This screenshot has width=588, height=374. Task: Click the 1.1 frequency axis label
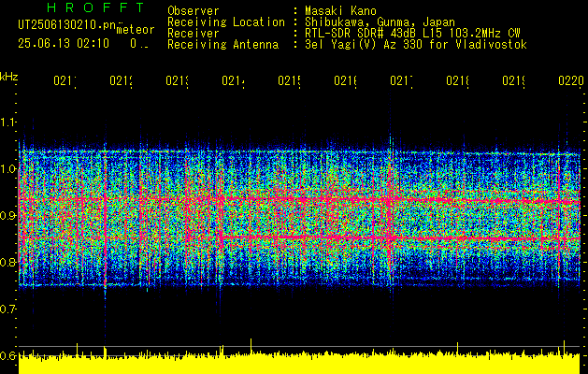pos(7,122)
